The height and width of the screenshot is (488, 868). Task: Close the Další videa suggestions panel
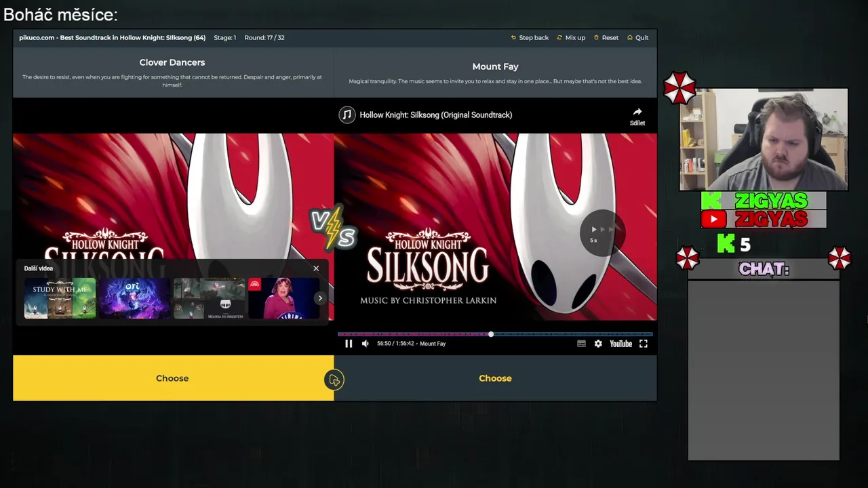tap(316, 268)
